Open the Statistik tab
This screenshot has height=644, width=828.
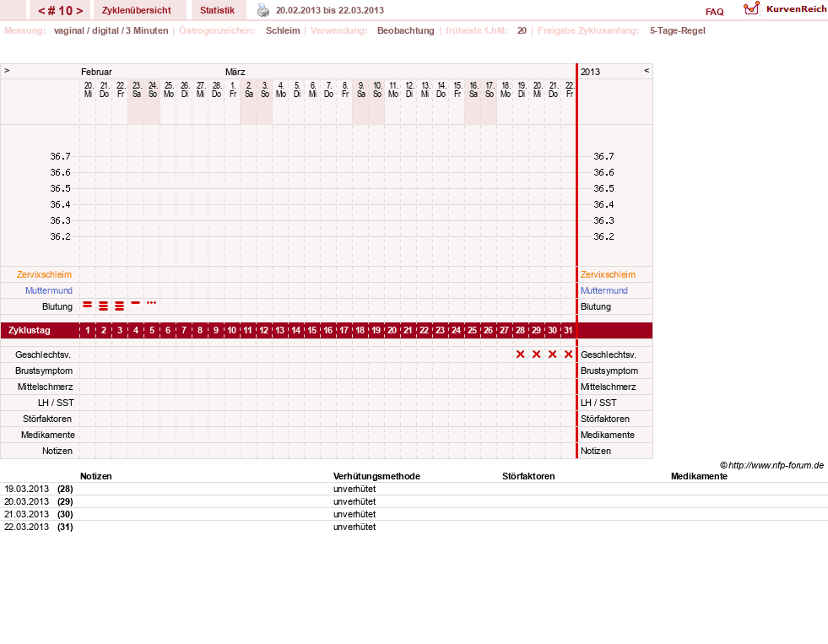[217, 10]
